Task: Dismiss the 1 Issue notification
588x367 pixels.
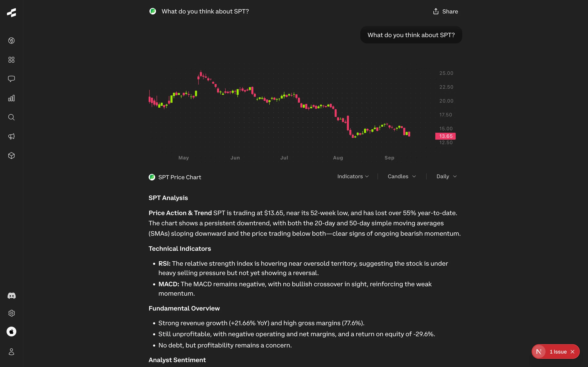Action: click(573, 352)
